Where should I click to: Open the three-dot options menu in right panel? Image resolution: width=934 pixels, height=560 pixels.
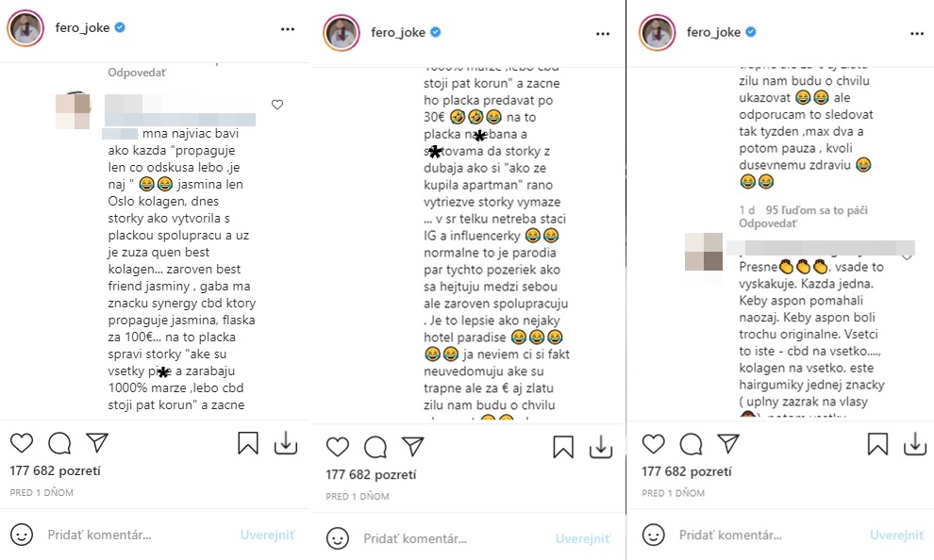(x=917, y=34)
